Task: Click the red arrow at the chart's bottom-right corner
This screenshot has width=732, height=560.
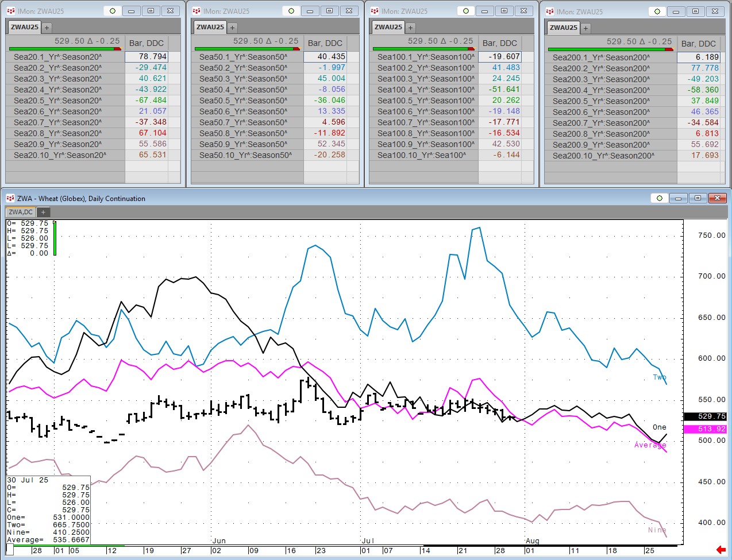Action: click(721, 550)
